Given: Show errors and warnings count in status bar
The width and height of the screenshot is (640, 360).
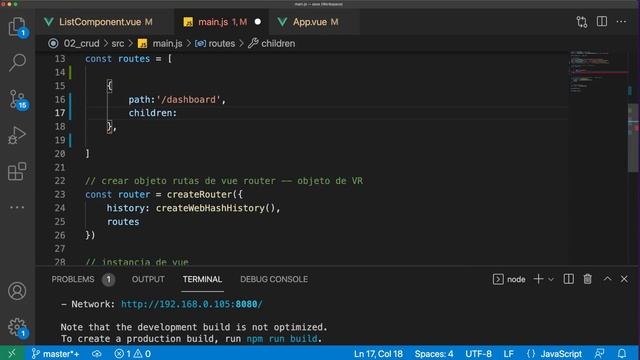Looking at the screenshot, I should [132, 353].
